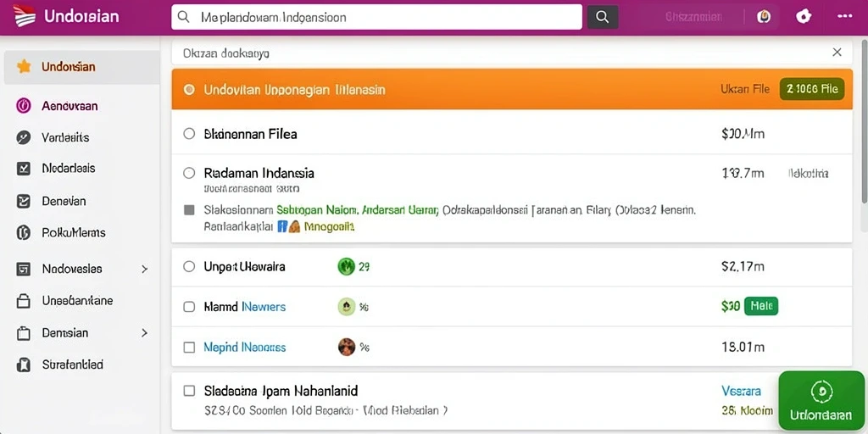Select the Rtadaman Indanssia radio option
The image size is (868, 434).
click(189, 173)
